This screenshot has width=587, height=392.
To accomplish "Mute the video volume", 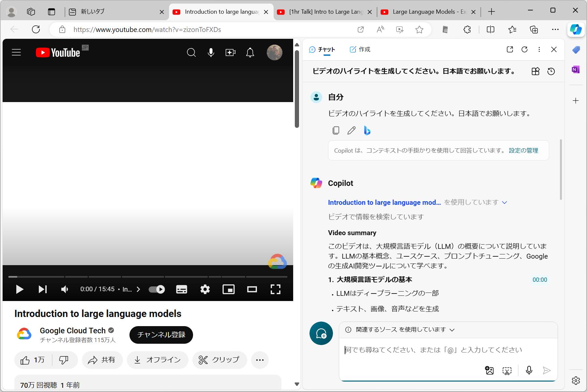I will click(65, 289).
